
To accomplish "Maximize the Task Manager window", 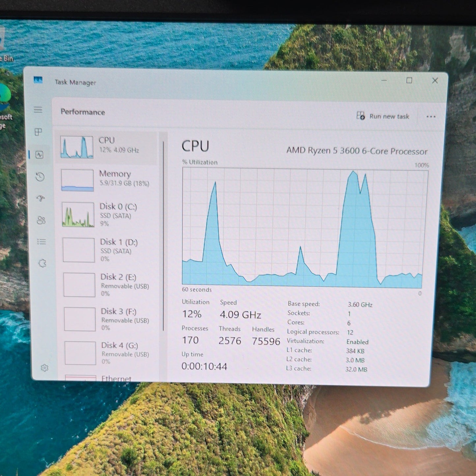I will [x=409, y=80].
